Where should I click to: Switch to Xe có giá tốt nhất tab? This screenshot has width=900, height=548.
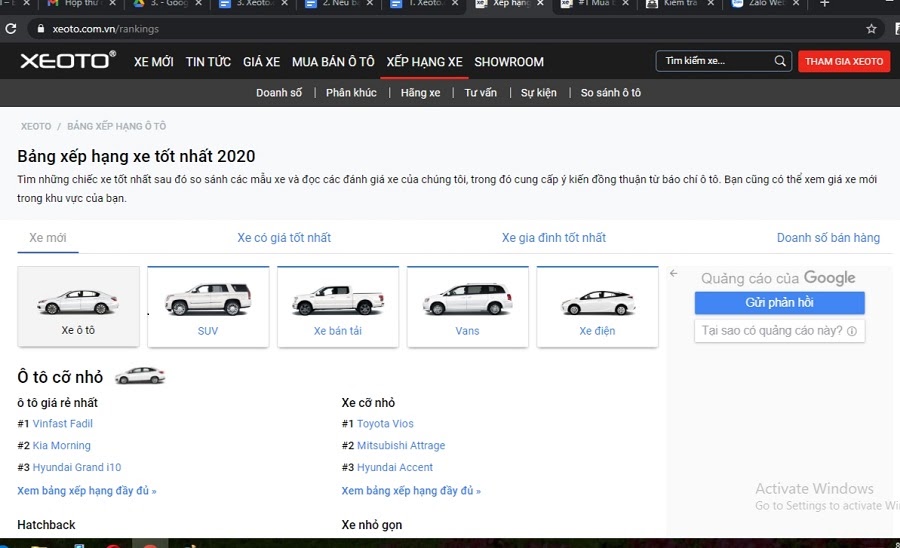284,238
